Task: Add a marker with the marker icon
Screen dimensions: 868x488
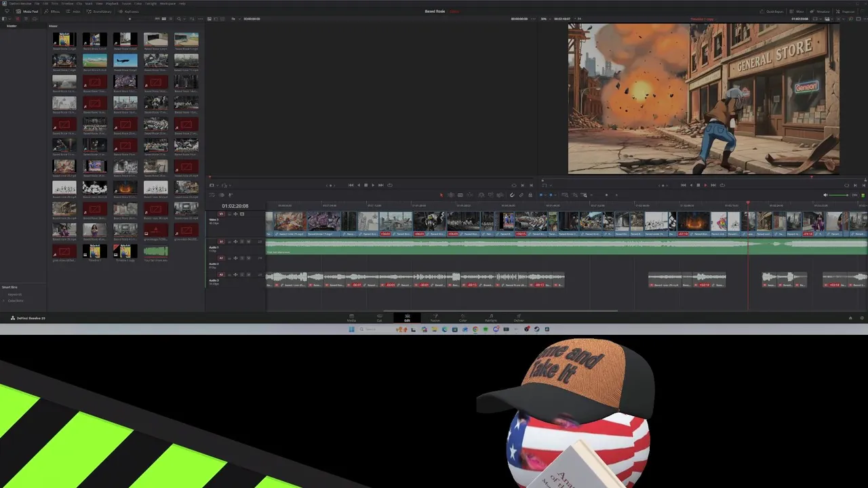Action: coord(551,195)
